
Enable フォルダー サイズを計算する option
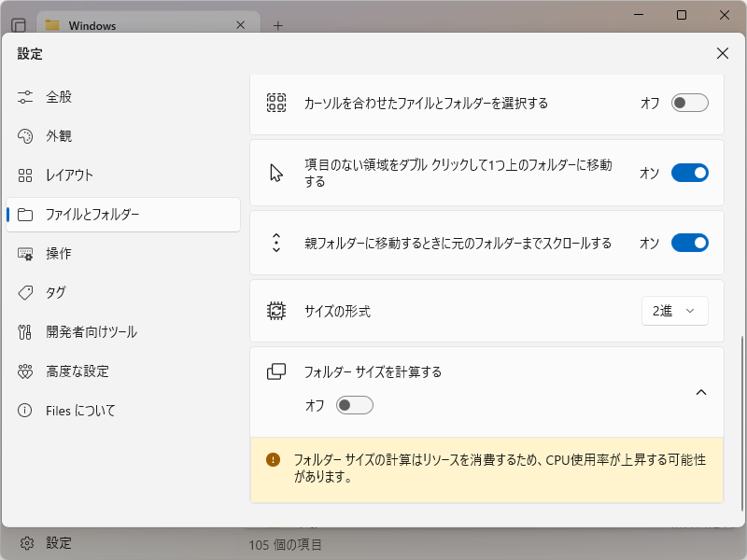[353, 404]
